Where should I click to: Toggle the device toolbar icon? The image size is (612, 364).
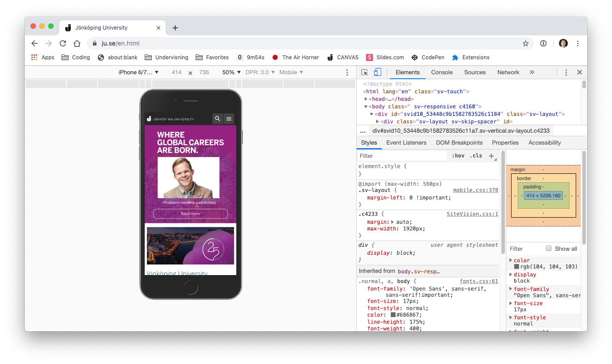[377, 73]
